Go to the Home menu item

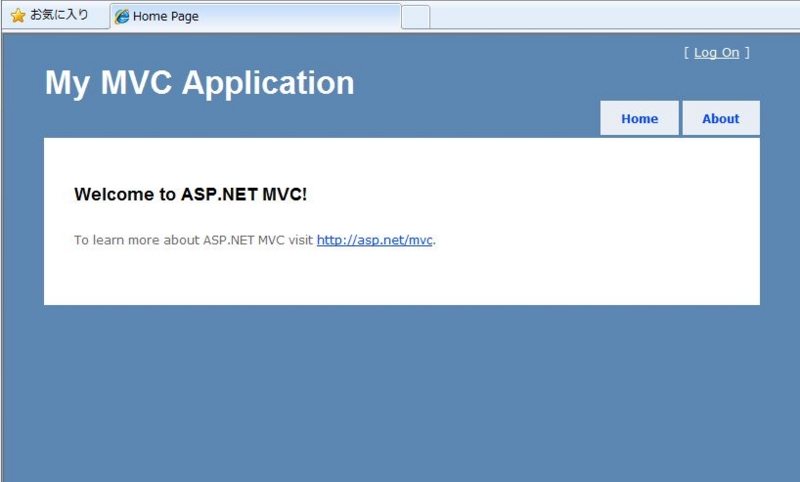639,118
